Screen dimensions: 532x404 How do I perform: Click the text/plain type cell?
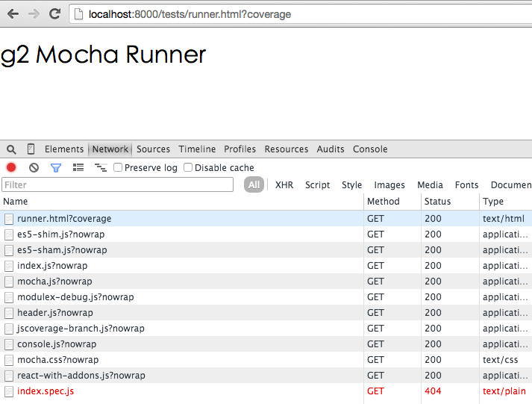pyautogui.click(x=504, y=391)
